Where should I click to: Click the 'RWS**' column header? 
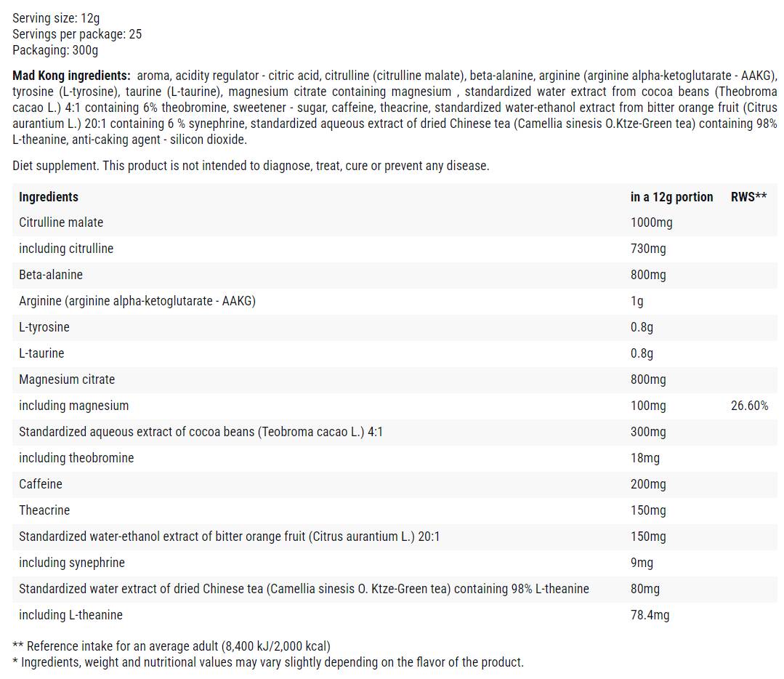tap(748, 197)
